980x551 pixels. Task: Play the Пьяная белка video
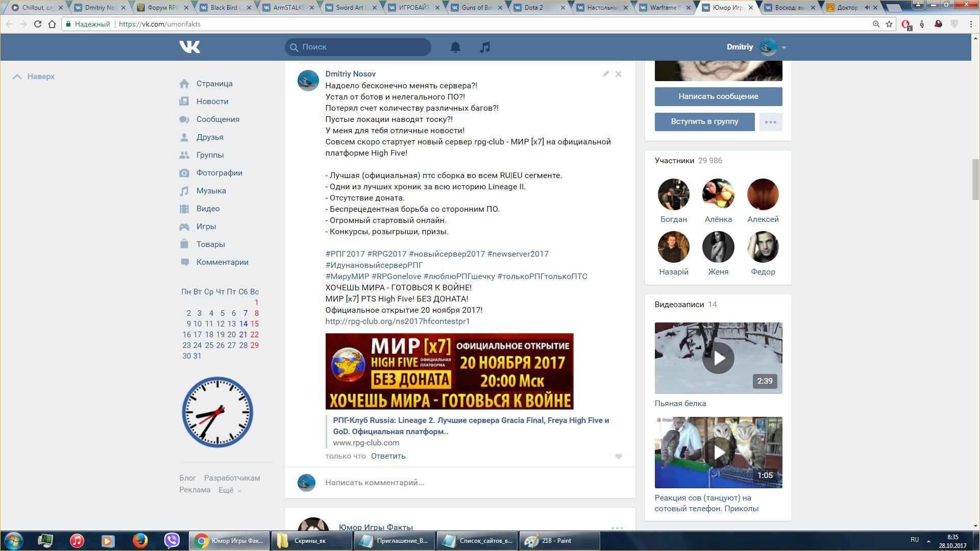pos(718,358)
